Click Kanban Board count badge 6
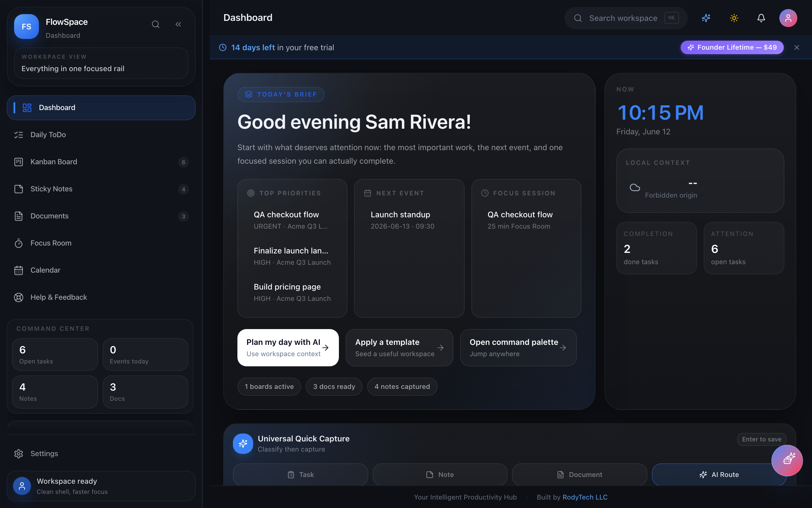 (x=183, y=162)
